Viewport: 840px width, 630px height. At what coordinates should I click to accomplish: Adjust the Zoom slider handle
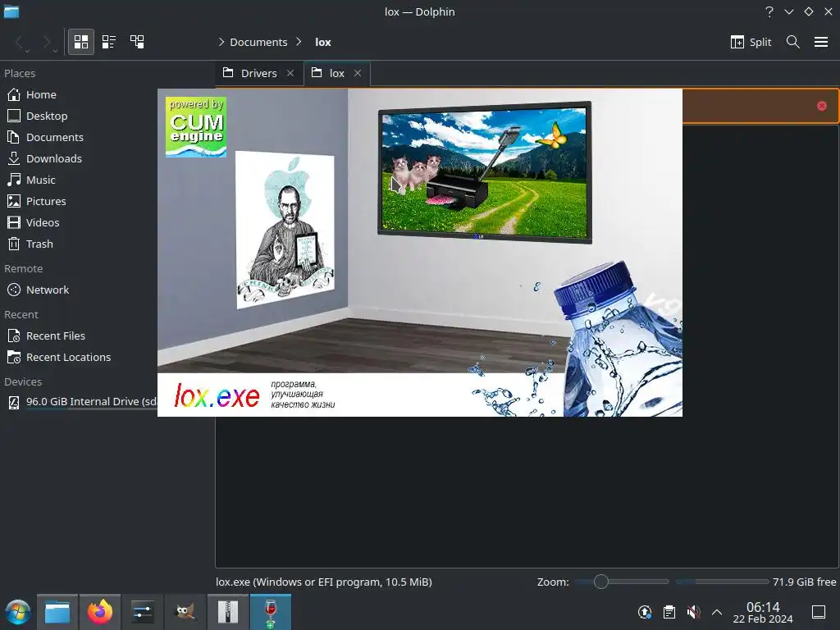point(601,582)
